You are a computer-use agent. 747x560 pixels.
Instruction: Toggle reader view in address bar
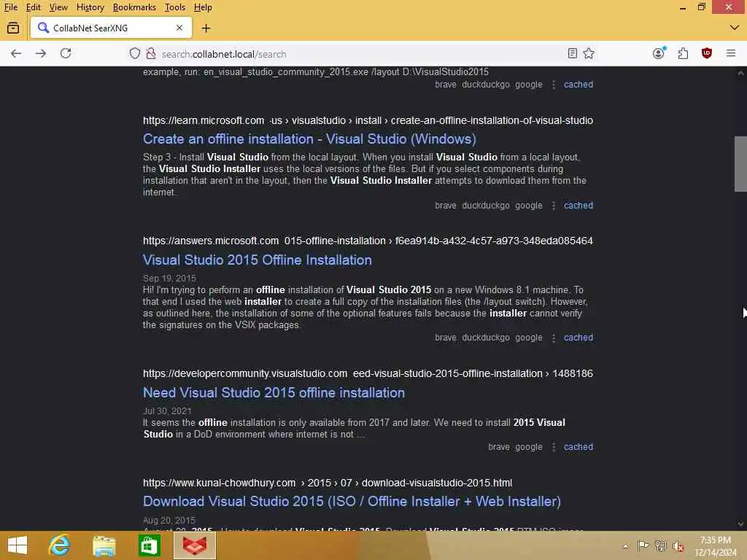[573, 53]
